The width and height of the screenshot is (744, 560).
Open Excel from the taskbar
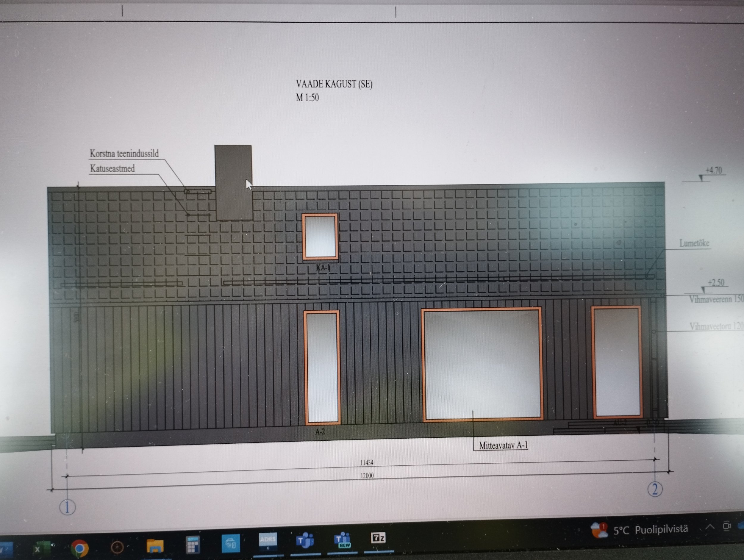(x=42, y=548)
